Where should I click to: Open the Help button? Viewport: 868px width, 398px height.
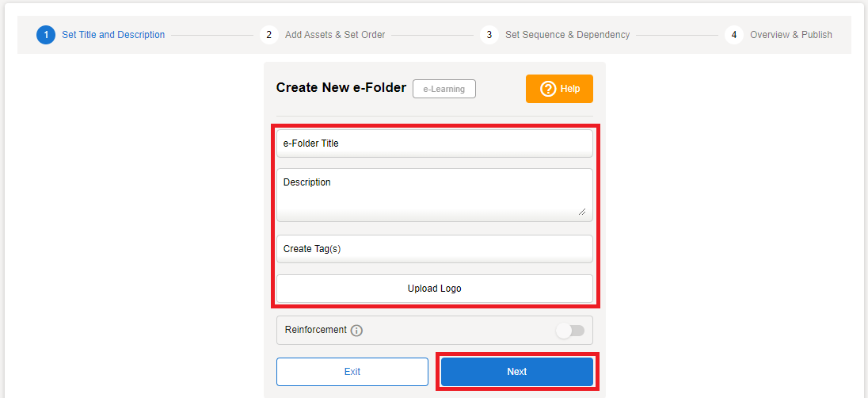point(559,89)
